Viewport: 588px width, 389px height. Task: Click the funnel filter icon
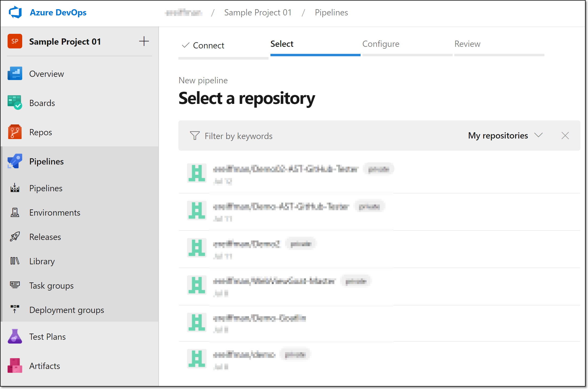point(195,136)
